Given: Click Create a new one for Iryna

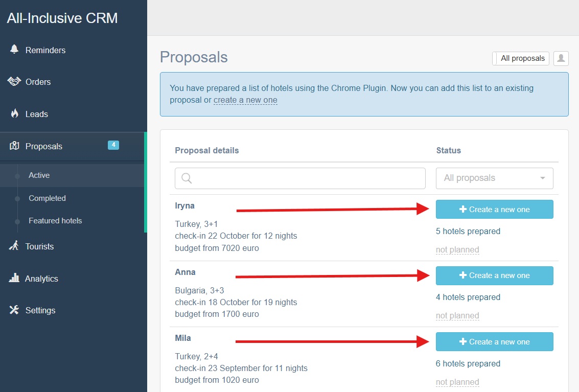Looking at the screenshot, I should click(495, 210).
